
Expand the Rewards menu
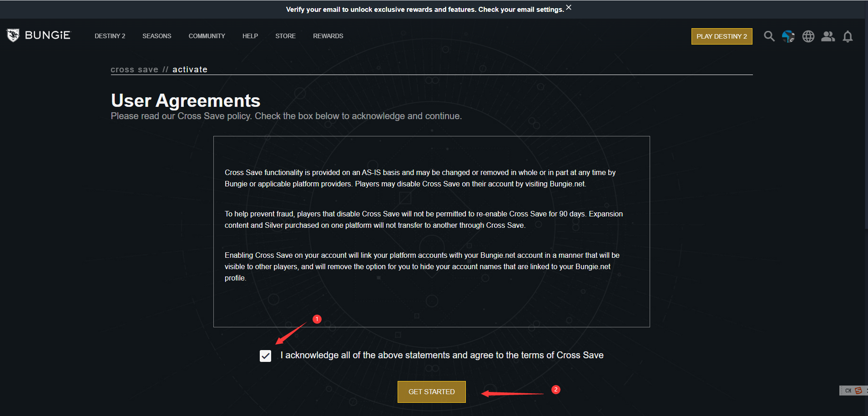(328, 36)
